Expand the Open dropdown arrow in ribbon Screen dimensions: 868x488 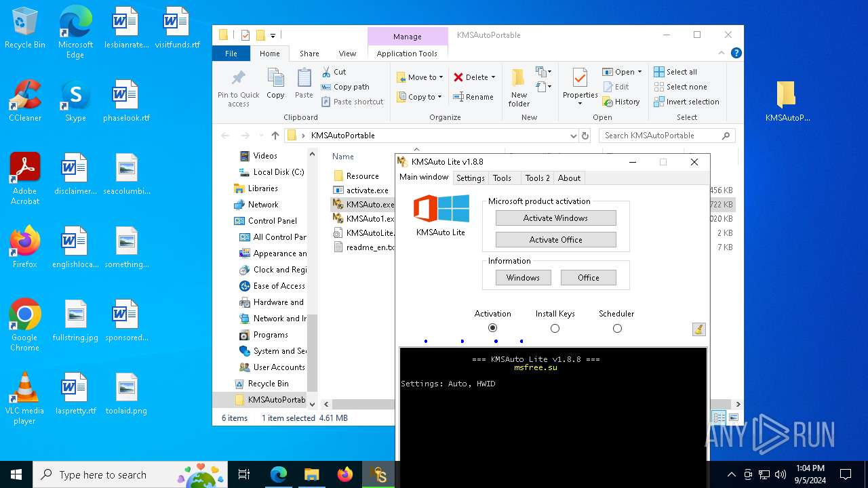639,72
